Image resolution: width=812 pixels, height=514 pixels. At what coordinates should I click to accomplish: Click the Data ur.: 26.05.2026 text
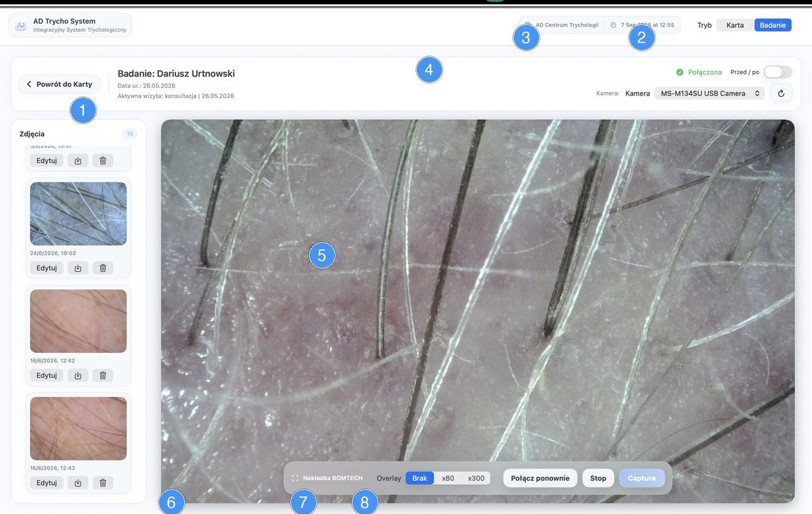pyautogui.click(x=146, y=86)
